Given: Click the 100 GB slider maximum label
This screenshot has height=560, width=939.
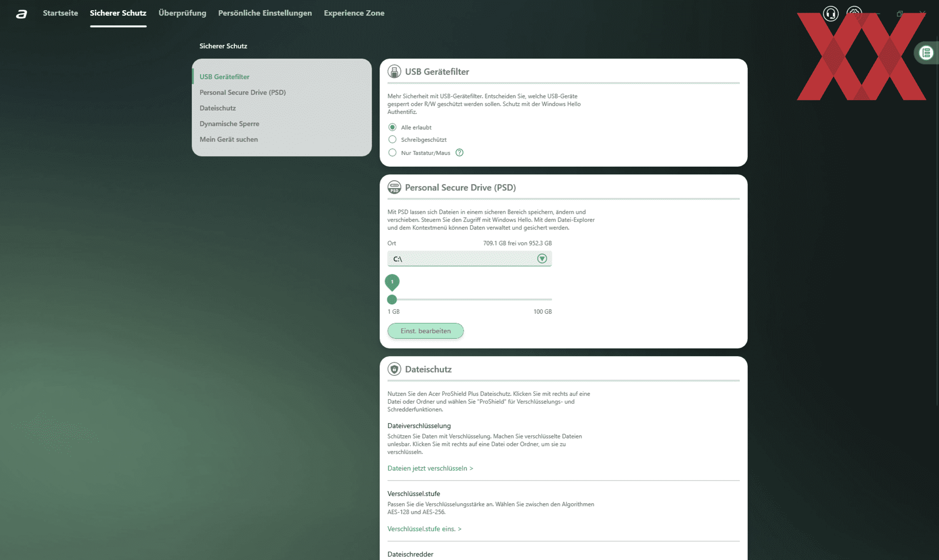Looking at the screenshot, I should pyautogui.click(x=542, y=311).
